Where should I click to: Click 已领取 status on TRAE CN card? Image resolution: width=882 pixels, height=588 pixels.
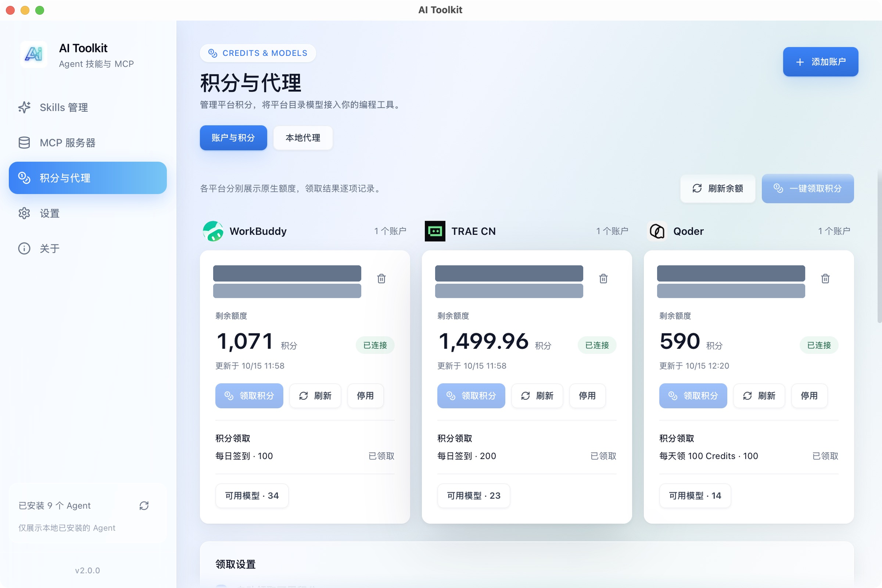click(603, 456)
